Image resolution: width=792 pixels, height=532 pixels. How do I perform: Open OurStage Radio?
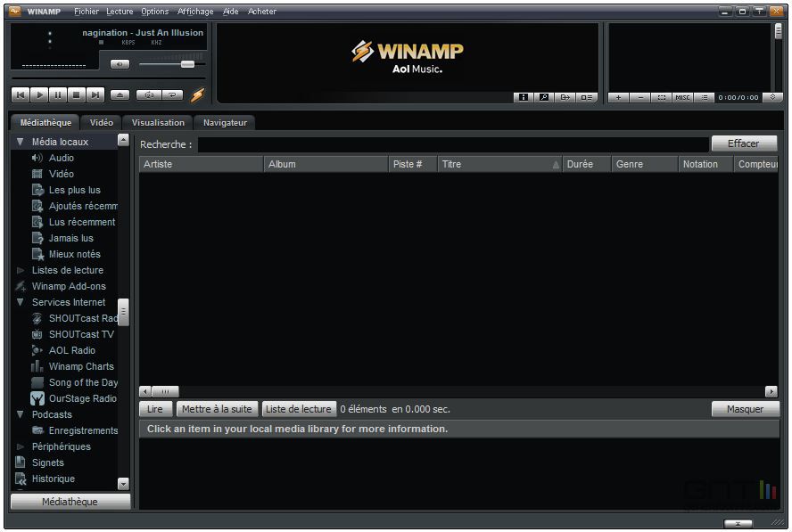[83, 398]
